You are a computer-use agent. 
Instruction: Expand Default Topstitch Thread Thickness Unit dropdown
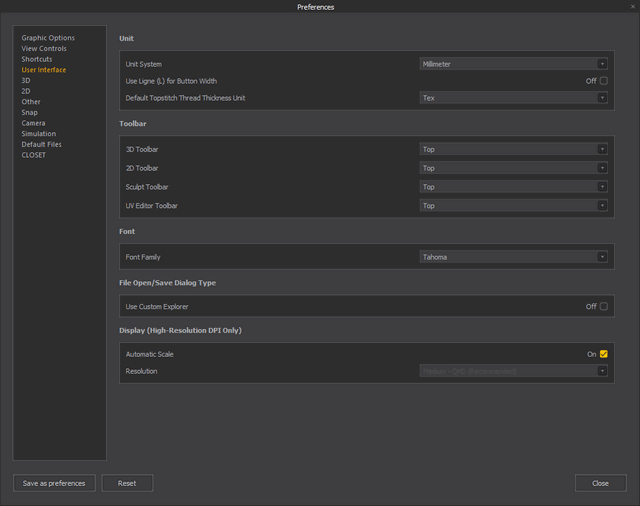pos(514,98)
